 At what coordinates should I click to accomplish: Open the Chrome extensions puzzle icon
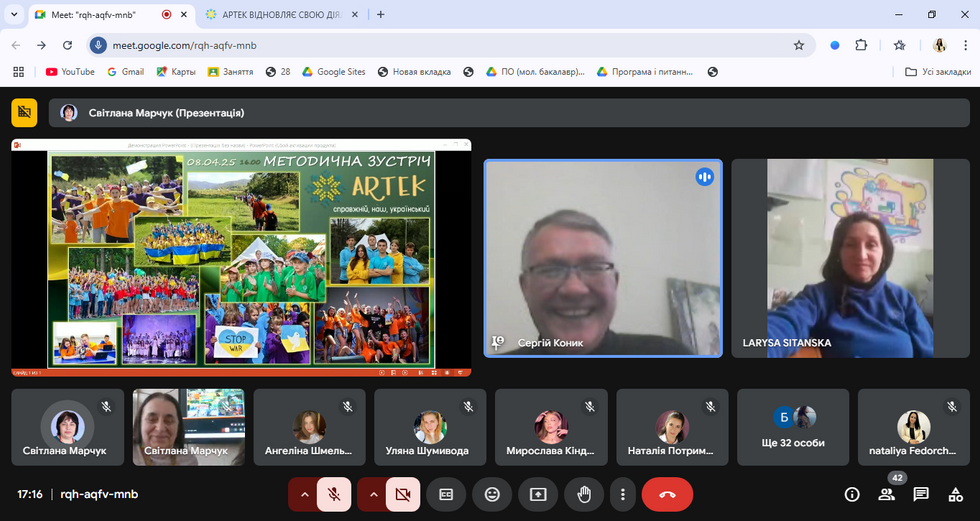point(861,46)
